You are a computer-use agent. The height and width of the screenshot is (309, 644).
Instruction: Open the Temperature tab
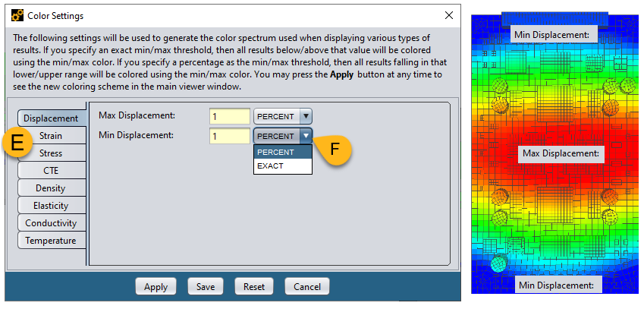pyautogui.click(x=51, y=241)
